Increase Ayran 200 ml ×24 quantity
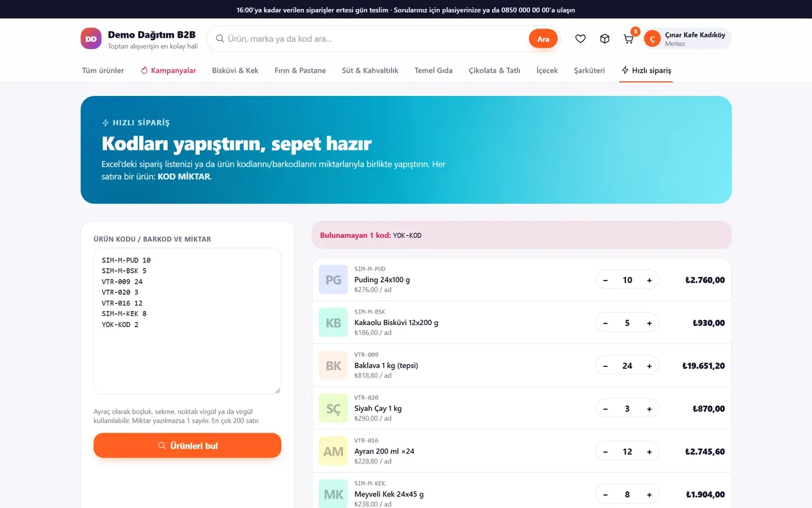This screenshot has width=812, height=508. coord(649,452)
